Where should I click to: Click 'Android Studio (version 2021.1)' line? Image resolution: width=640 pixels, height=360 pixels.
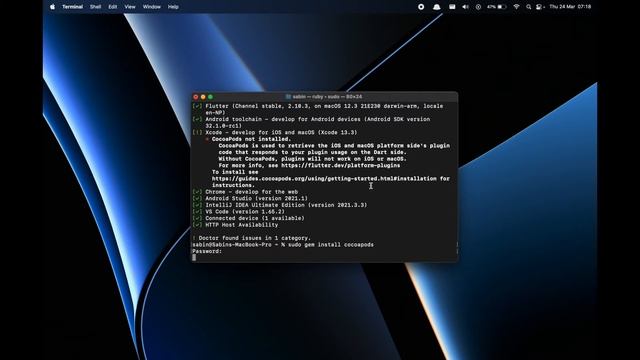coord(250,198)
